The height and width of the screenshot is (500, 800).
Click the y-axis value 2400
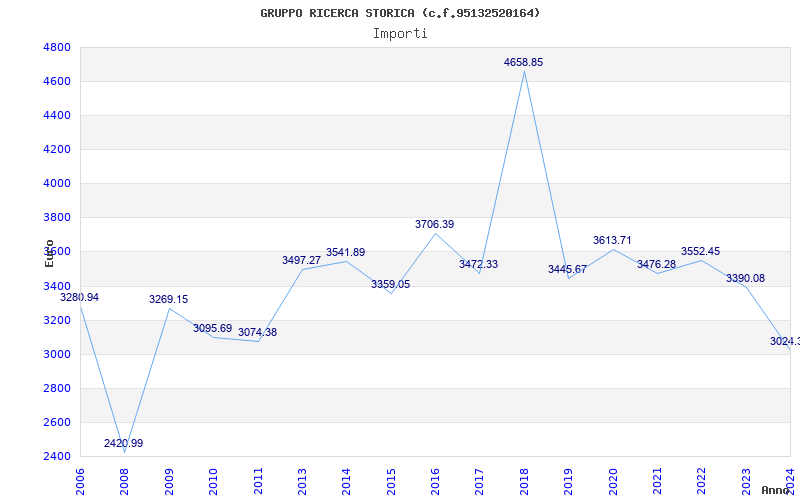pyautogui.click(x=55, y=456)
